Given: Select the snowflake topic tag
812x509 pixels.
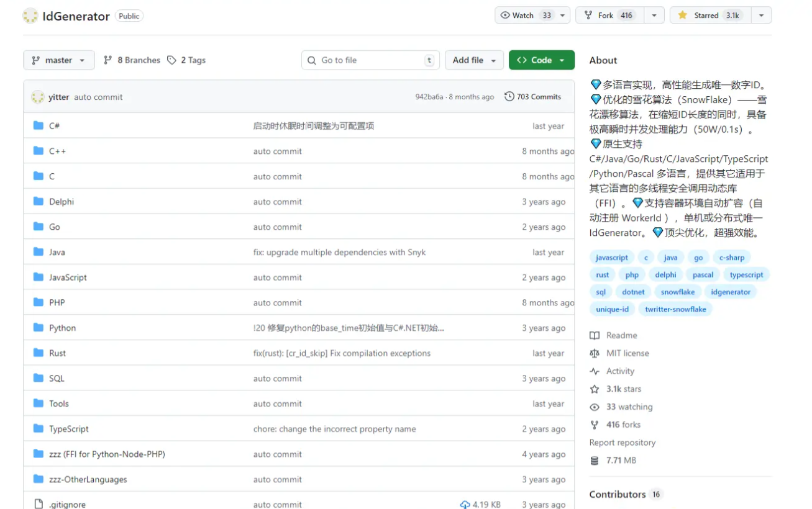Looking at the screenshot, I should tap(677, 292).
